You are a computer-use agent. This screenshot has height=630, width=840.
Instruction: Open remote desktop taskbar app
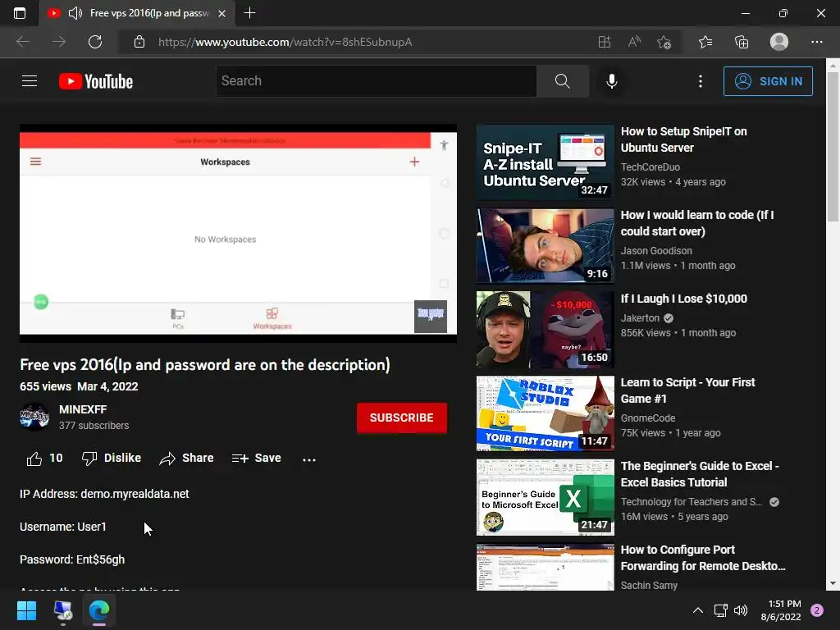62,610
